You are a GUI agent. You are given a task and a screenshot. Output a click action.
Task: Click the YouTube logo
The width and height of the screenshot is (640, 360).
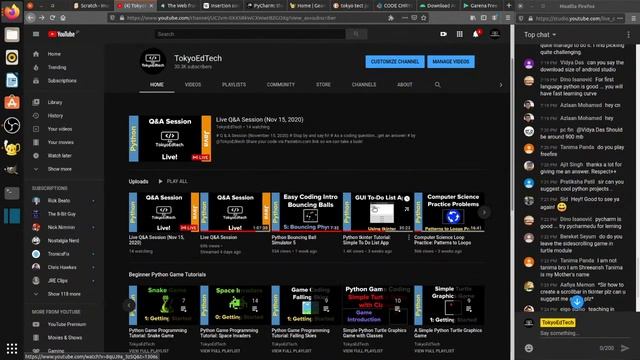[62, 34]
